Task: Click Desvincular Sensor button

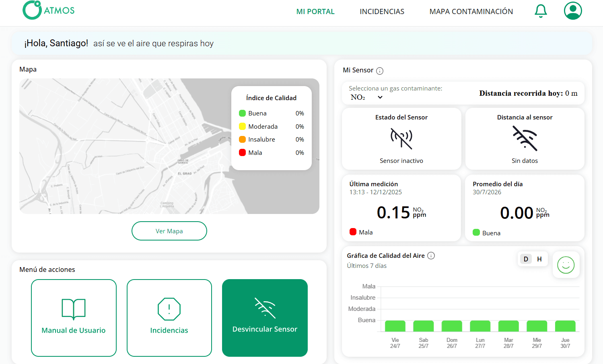Action: point(265,318)
